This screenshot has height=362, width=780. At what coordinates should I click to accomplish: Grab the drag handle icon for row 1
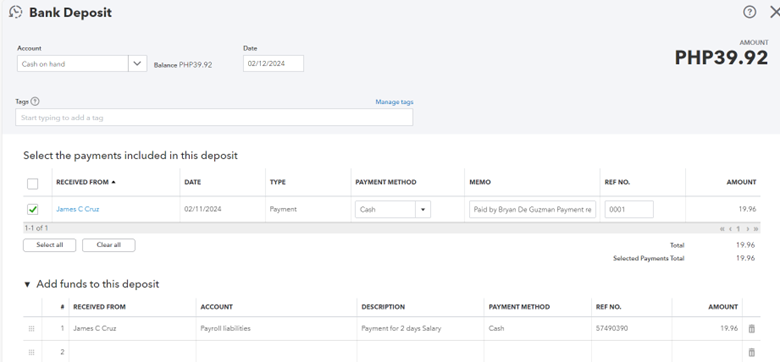tap(31, 329)
